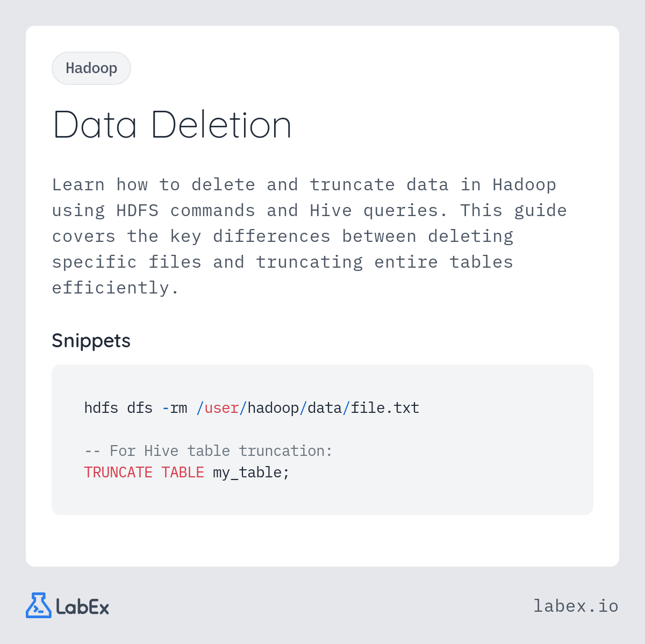Click the -rm flag in command
The height and width of the screenshot is (644, 645).
[175, 409]
